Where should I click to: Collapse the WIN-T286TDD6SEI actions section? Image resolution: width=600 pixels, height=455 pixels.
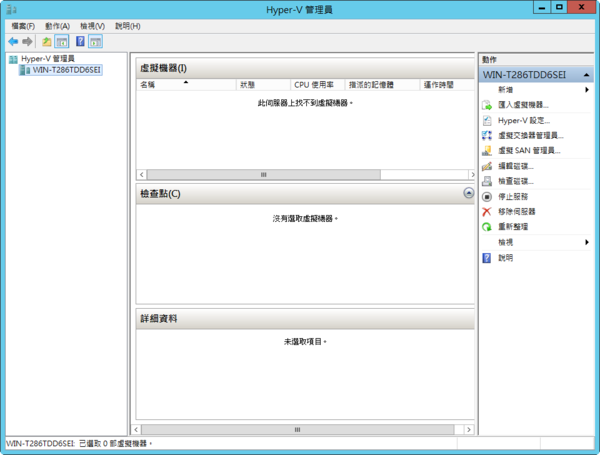(x=586, y=75)
